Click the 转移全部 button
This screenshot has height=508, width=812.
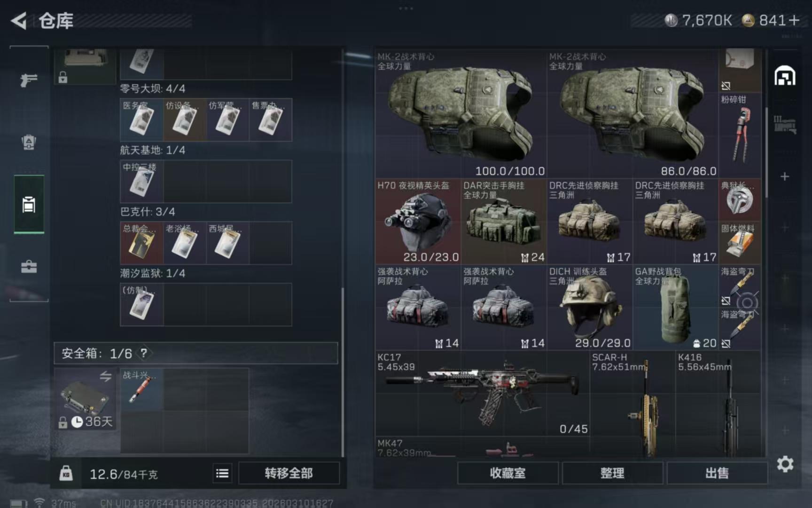pos(289,473)
